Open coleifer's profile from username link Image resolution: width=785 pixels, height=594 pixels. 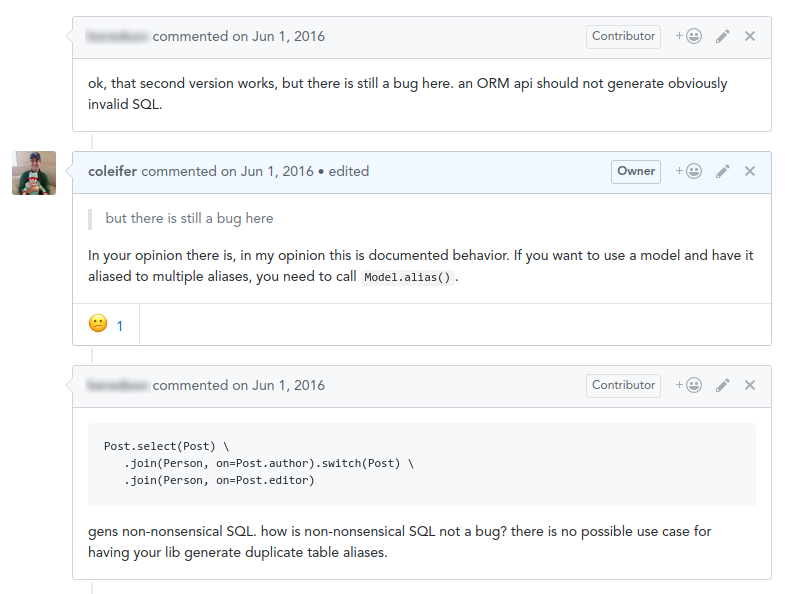point(112,171)
